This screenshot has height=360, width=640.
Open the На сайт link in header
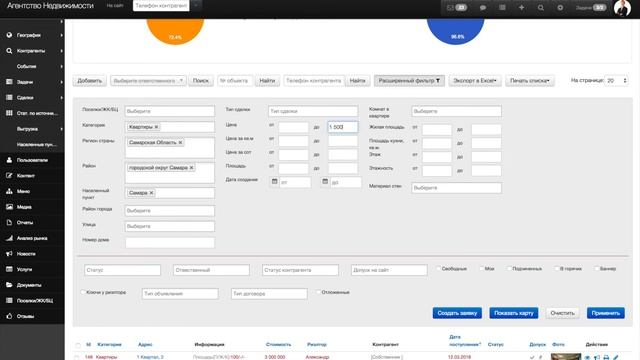pyautogui.click(x=115, y=6)
